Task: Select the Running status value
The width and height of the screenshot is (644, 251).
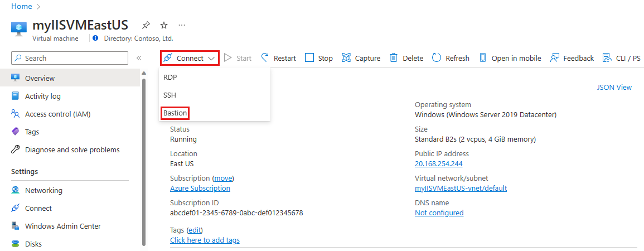Action: [x=183, y=139]
